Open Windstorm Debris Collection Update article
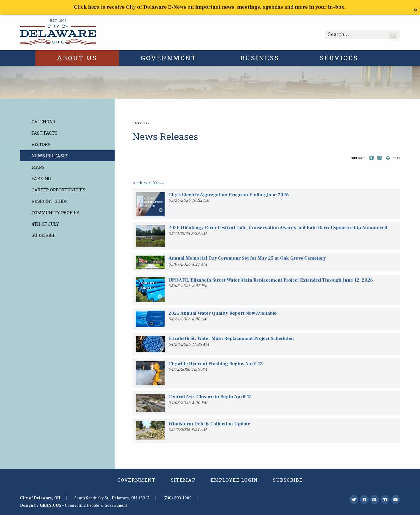 [x=209, y=423]
